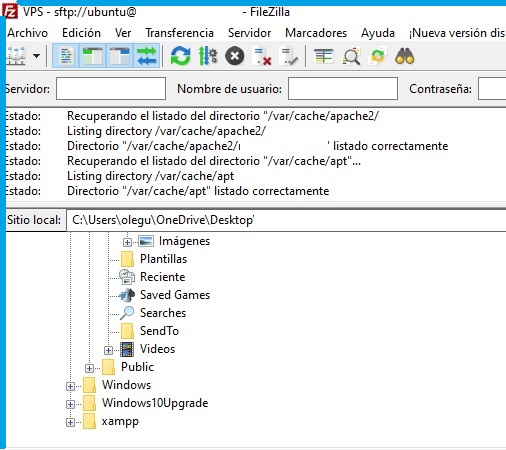The image size is (506, 450).
Task: Open the Ayuda menu
Action: 378,33
